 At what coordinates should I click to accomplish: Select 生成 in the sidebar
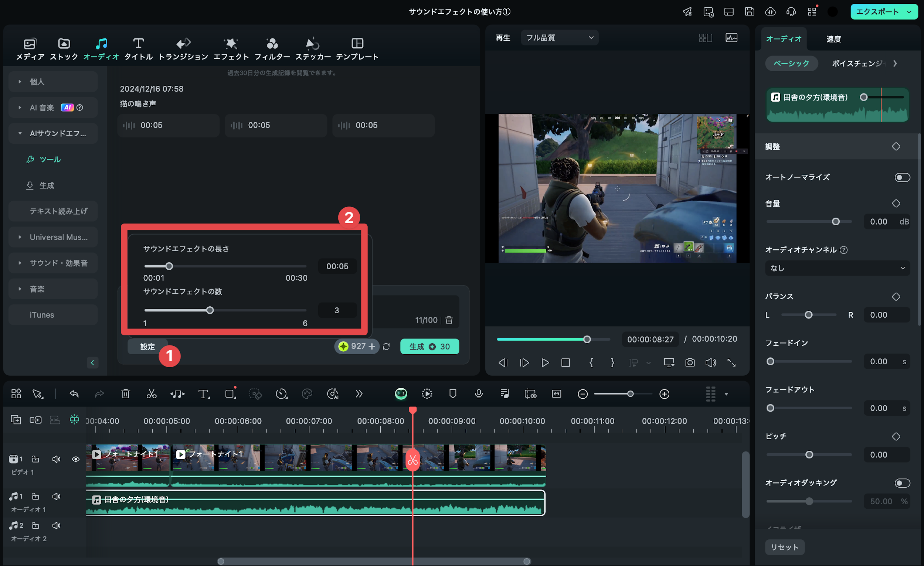pos(41,185)
